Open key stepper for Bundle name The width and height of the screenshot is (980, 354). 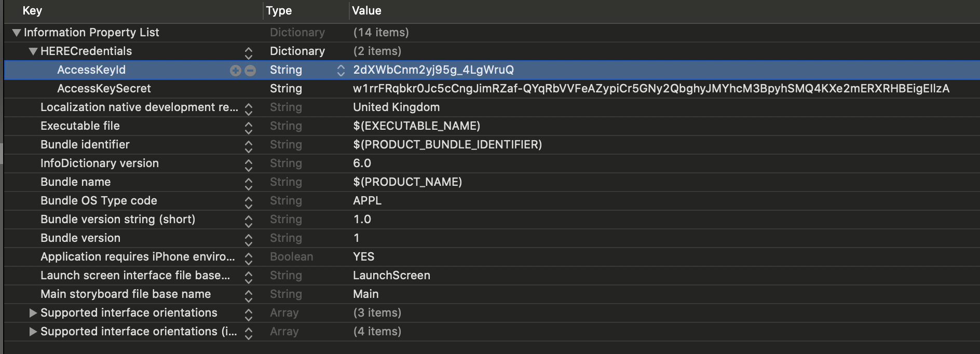[x=249, y=183]
